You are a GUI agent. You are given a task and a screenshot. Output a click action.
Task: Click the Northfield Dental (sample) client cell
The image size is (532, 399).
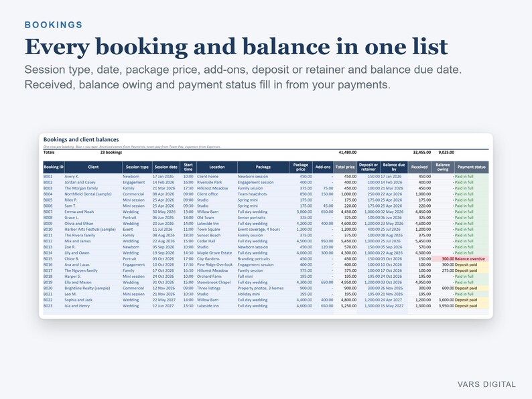(x=88, y=194)
